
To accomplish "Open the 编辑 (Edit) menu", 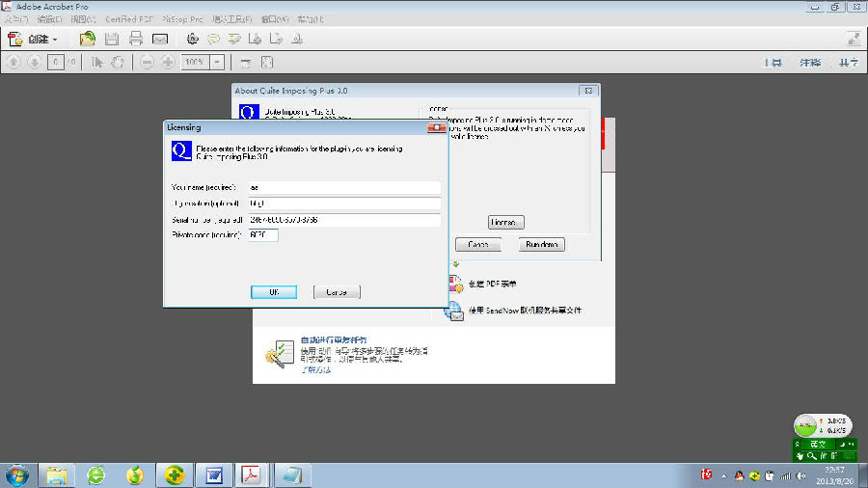I will [49, 19].
